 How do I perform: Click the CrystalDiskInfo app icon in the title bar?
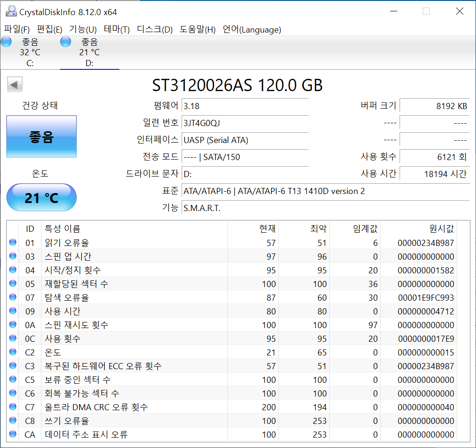point(11,11)
